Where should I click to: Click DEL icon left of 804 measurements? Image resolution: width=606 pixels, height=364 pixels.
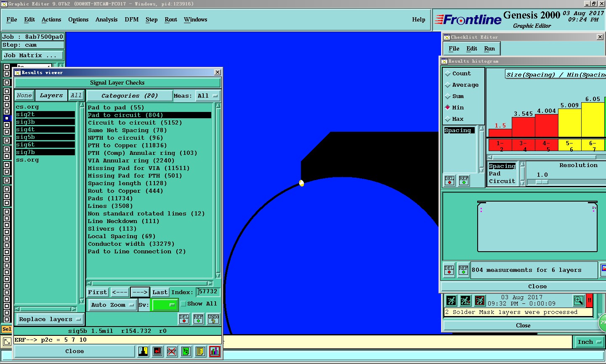point(449,270)
